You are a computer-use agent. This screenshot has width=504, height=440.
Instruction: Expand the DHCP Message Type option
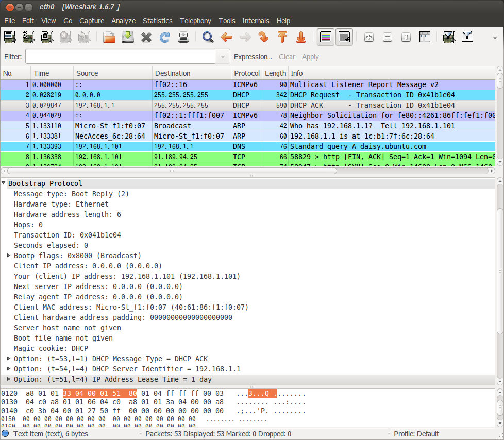pyautogui.click(x=9, y=359)
